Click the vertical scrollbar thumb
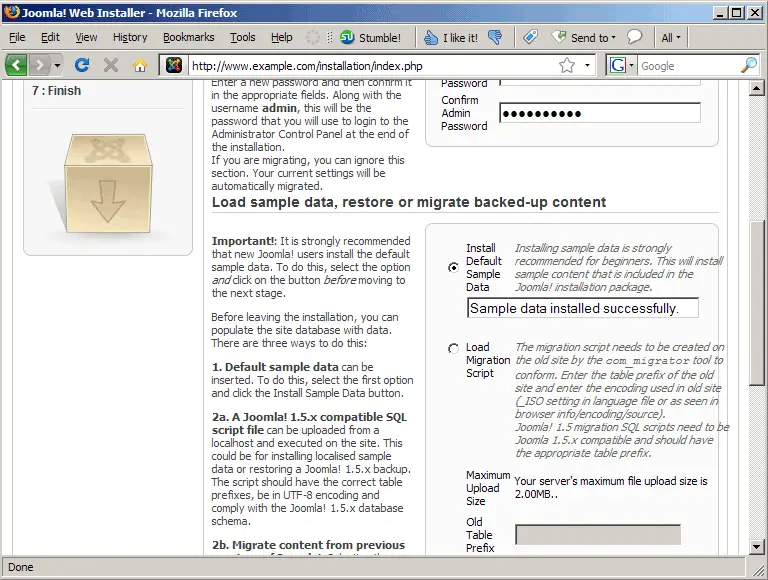 click(x=757, y=304)
